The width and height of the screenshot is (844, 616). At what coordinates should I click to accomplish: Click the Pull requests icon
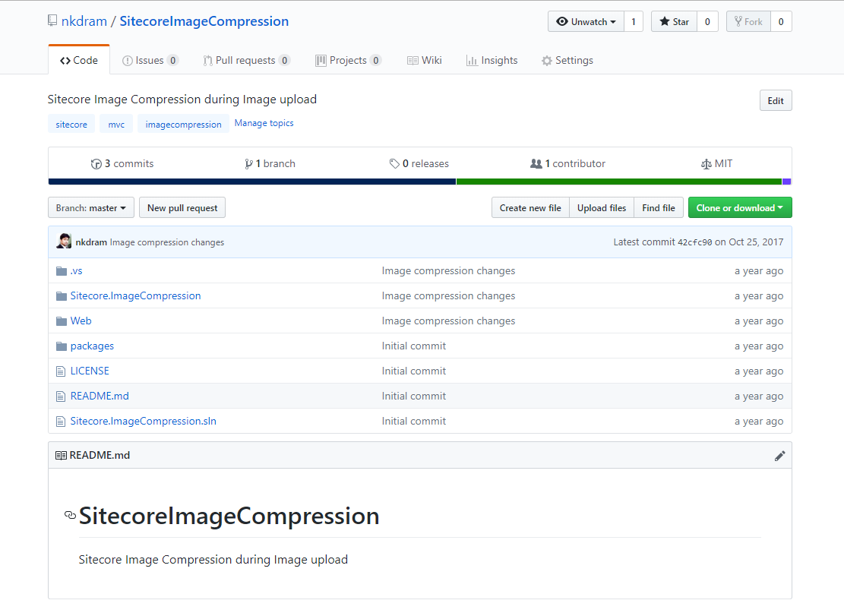[207, 61]
